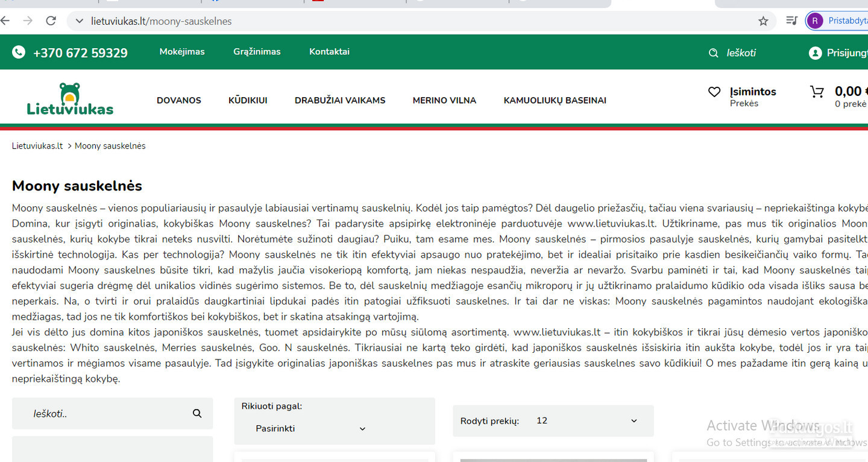868x462 pixels.
Task: Open the MERINO VILNA category
Action: pyautogui.click(x=444, y=101)
